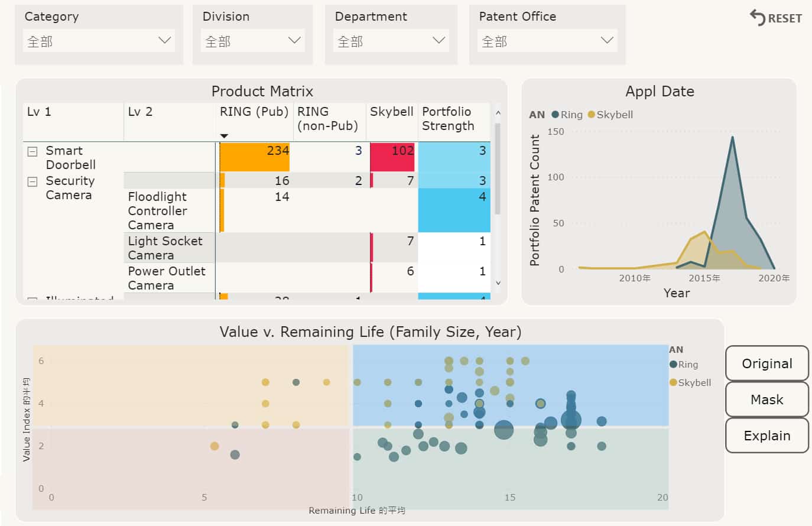Open the Patent Office dropdown
The height and width of the screenshot is (526, 812).
[x=547, y=41]
